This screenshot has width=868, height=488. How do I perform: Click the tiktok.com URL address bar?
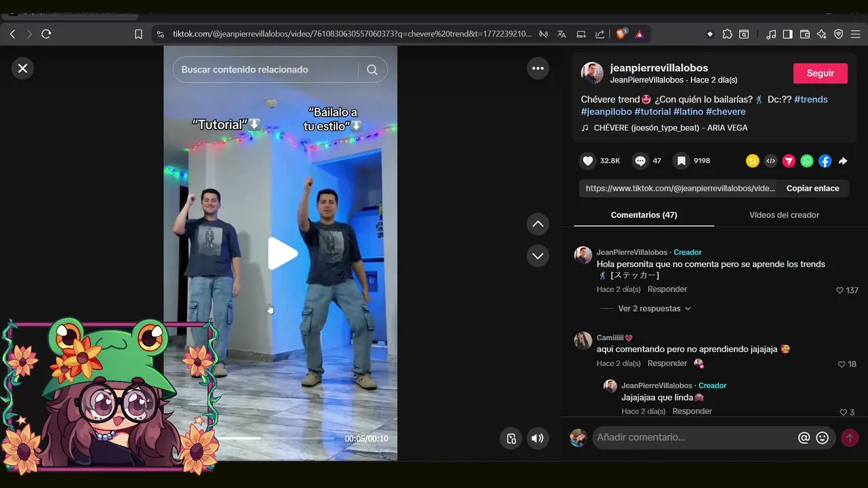(x=352, y=34)
